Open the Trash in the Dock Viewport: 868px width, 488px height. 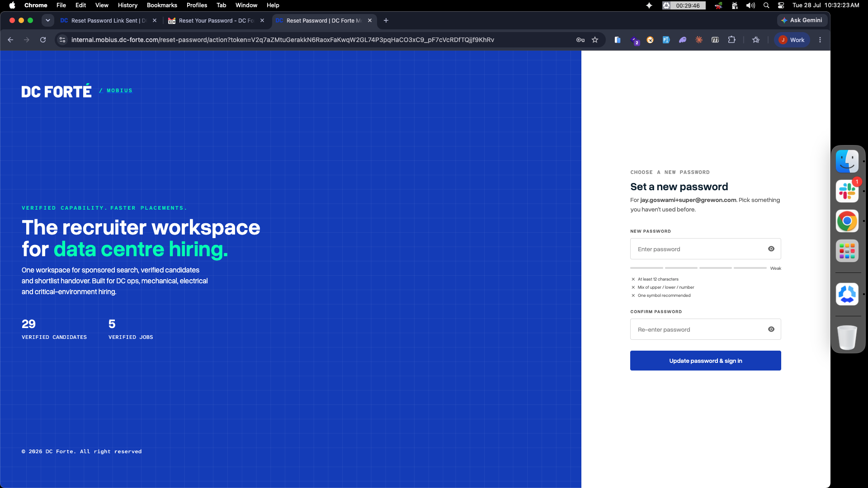pos(847,338)
